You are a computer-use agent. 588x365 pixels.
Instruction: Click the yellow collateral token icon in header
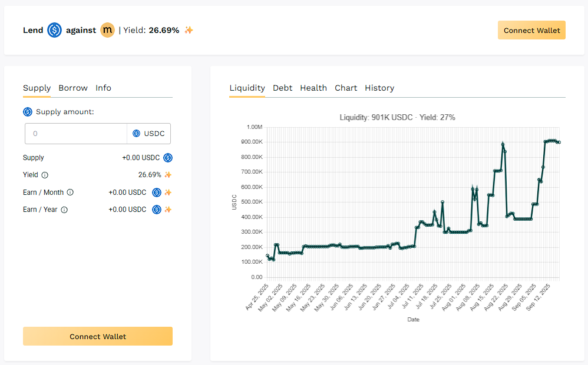click(x=107, y=30)
